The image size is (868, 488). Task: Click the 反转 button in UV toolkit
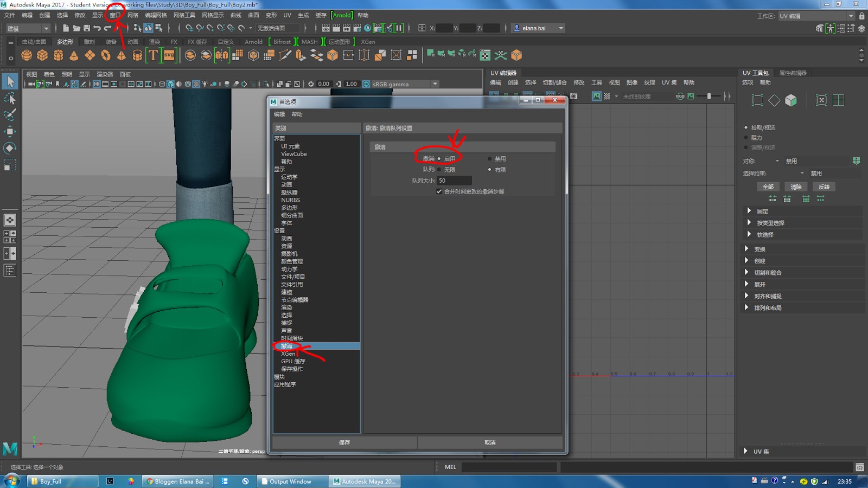824,187
